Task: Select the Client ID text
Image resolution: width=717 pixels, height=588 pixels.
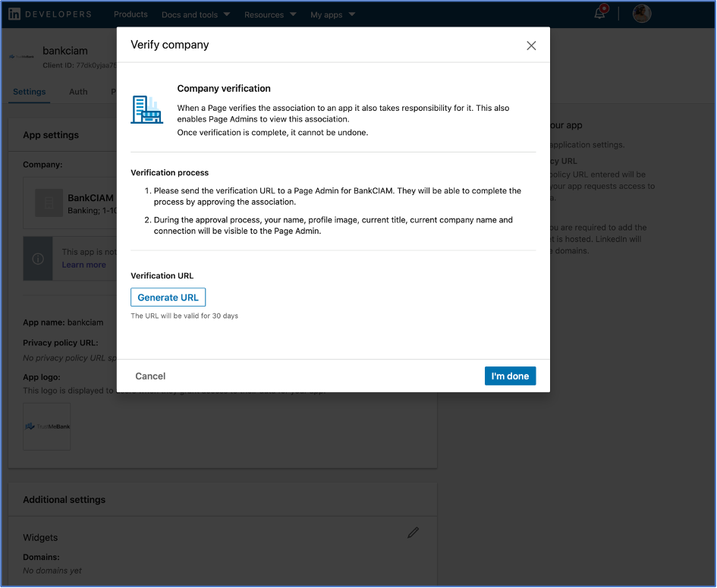Action: tap(80, 65)
